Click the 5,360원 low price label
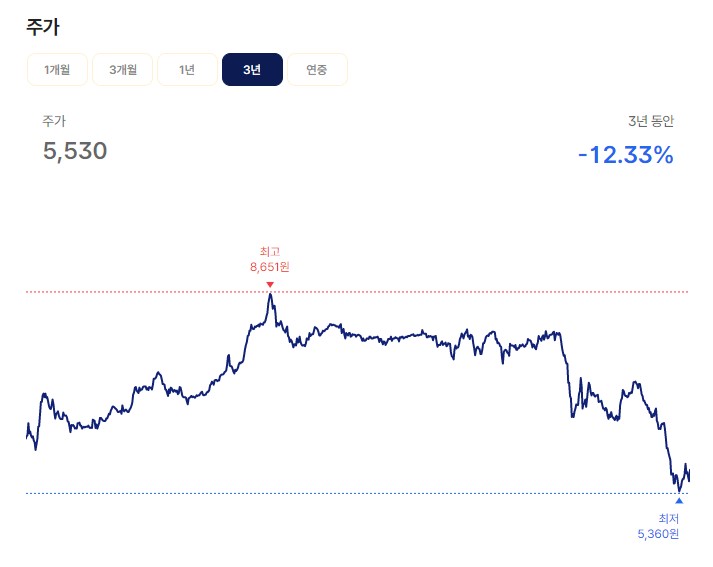The image size is (713, 567). [658, 533]
